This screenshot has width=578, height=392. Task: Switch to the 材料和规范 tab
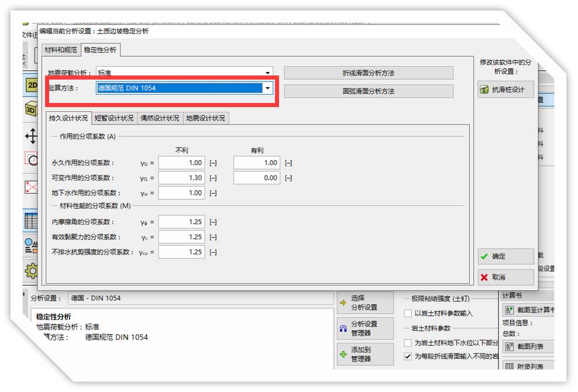click(x=61, y=50)
